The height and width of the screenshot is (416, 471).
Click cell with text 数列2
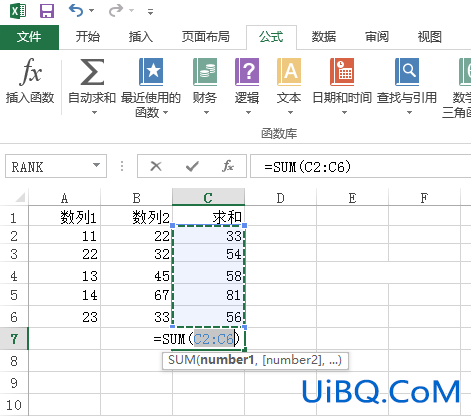click(136, 217)
